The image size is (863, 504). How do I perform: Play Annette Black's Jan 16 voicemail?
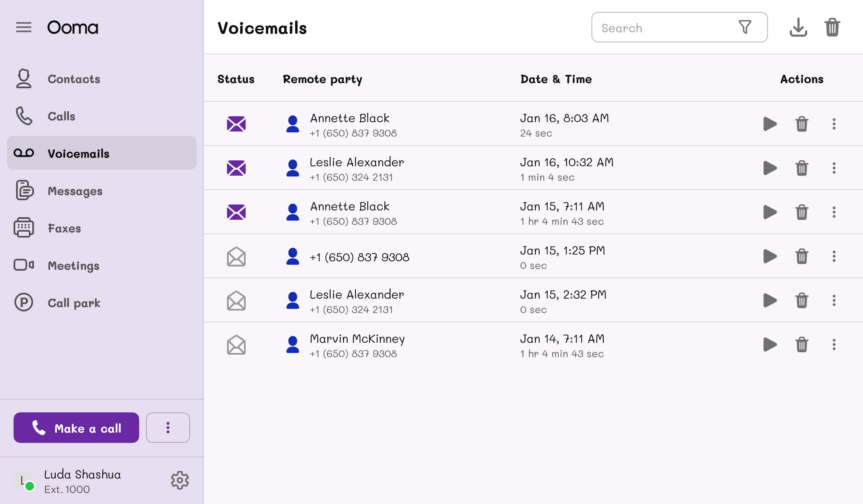pos(770,124)
